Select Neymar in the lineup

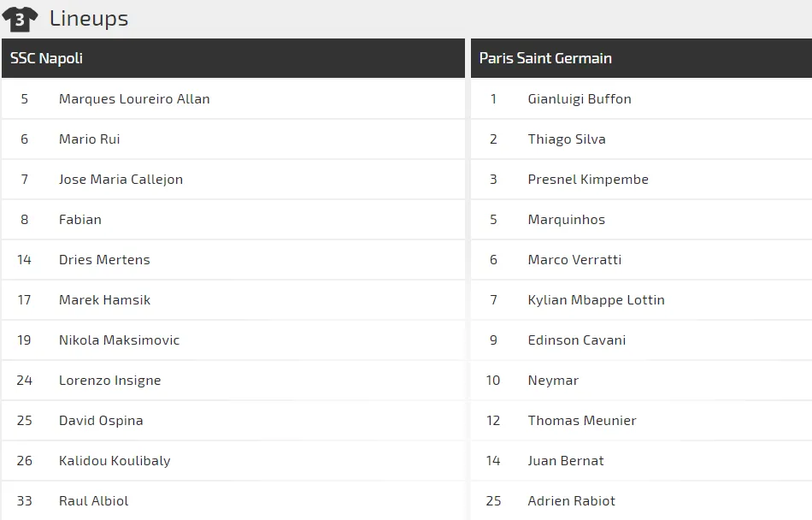point(553,381)
